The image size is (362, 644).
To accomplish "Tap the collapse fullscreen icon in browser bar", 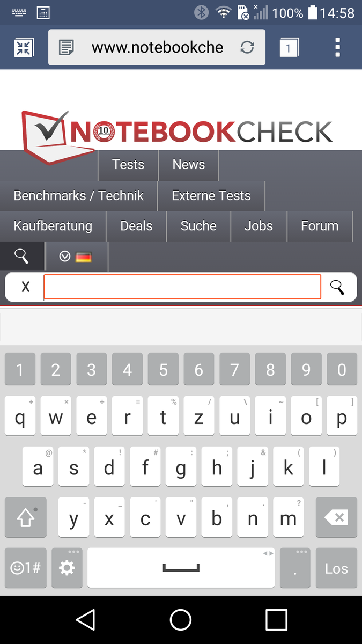I will pos(24,47).
